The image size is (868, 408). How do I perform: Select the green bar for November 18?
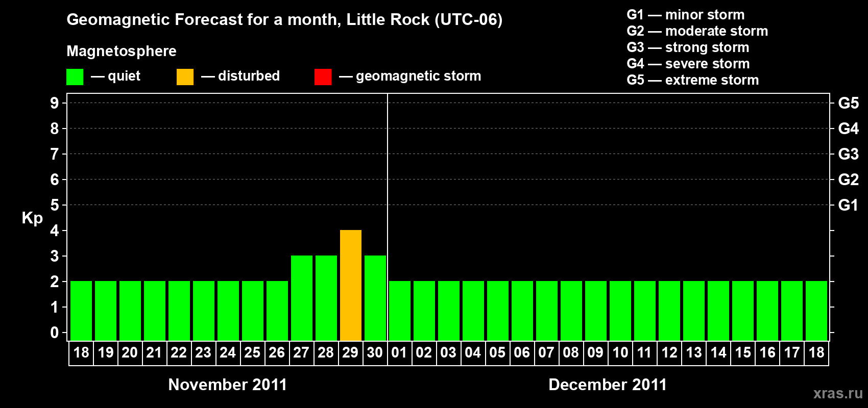pyautogui.click(x=81, y=311)
